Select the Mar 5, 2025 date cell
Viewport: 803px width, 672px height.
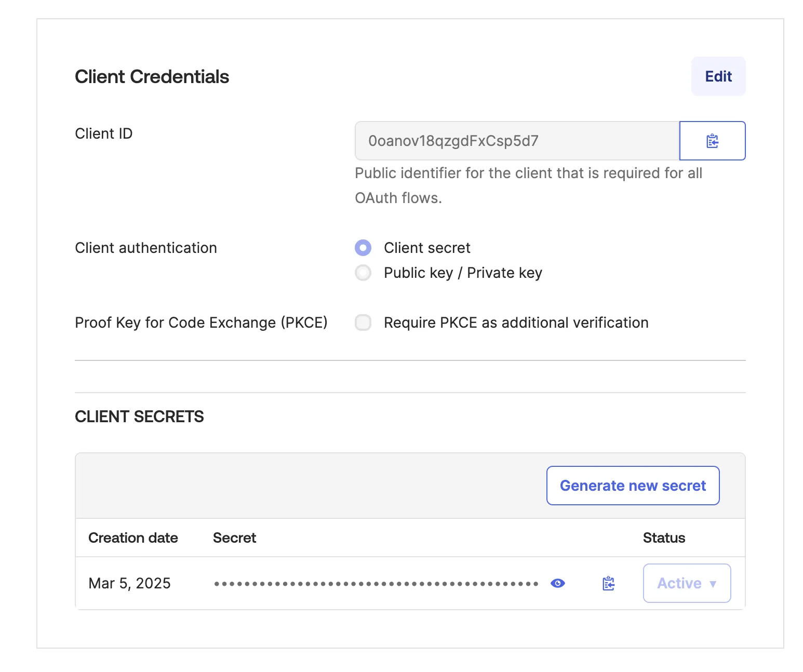(129, 583)
